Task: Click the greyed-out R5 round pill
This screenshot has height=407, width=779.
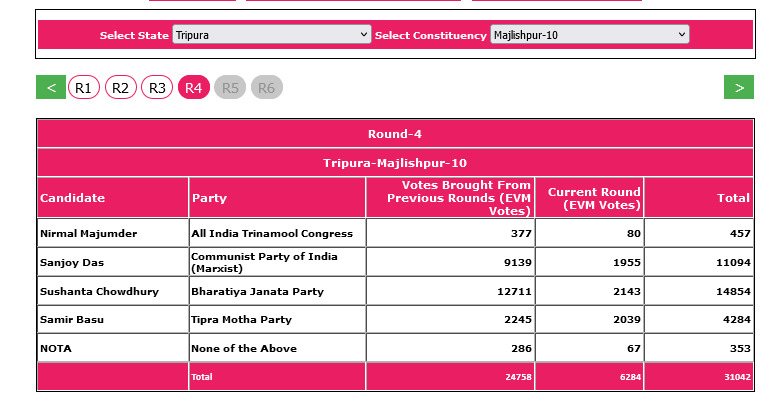Action: coord(230,88)
